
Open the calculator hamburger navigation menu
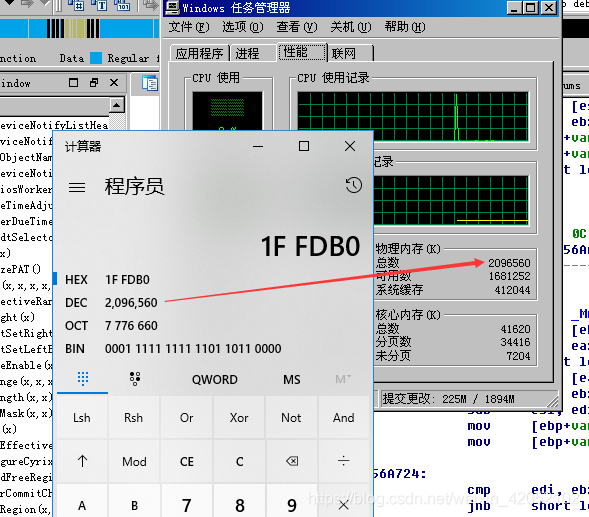(x=77, y=187)
